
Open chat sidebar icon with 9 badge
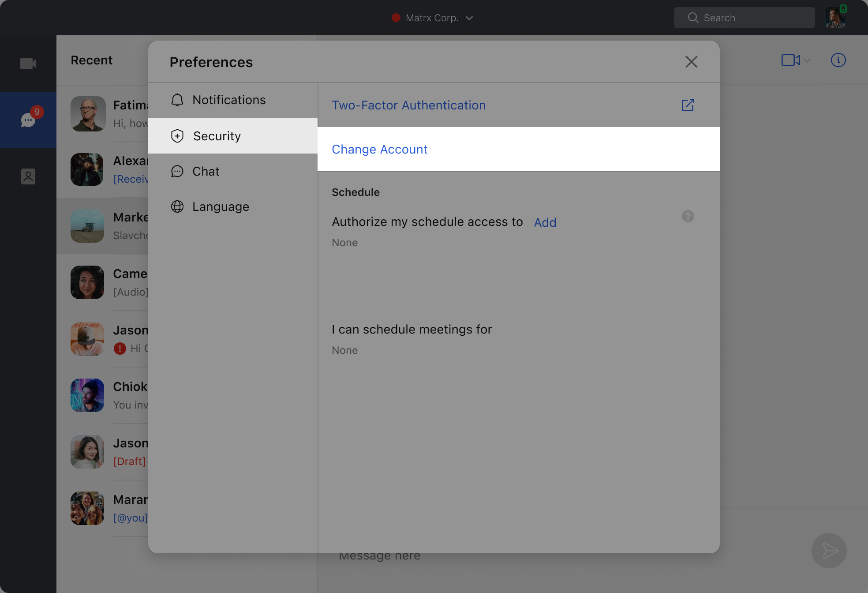(x=28, y=120)
